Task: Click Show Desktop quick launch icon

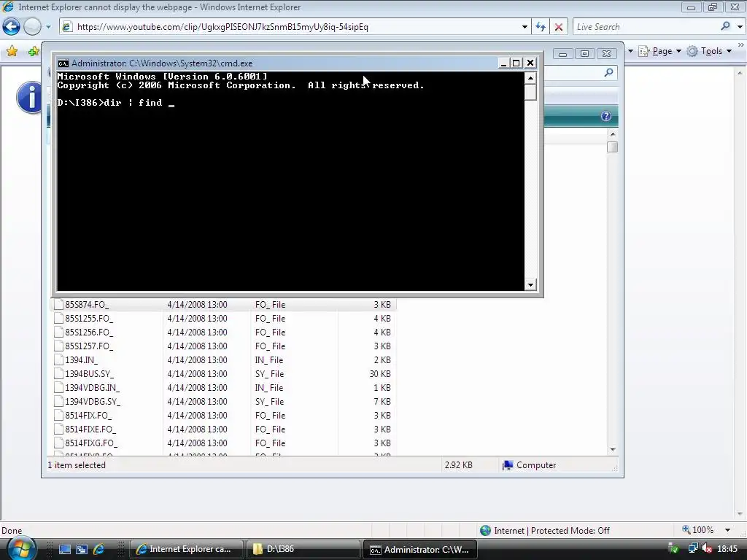Action: point(64,549)
